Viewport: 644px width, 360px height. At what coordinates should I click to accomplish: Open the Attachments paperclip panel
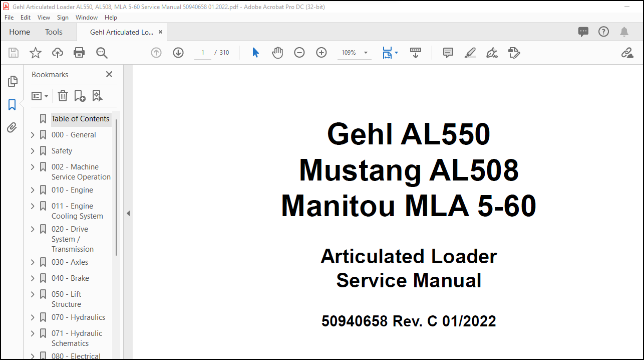click(12, 128)
